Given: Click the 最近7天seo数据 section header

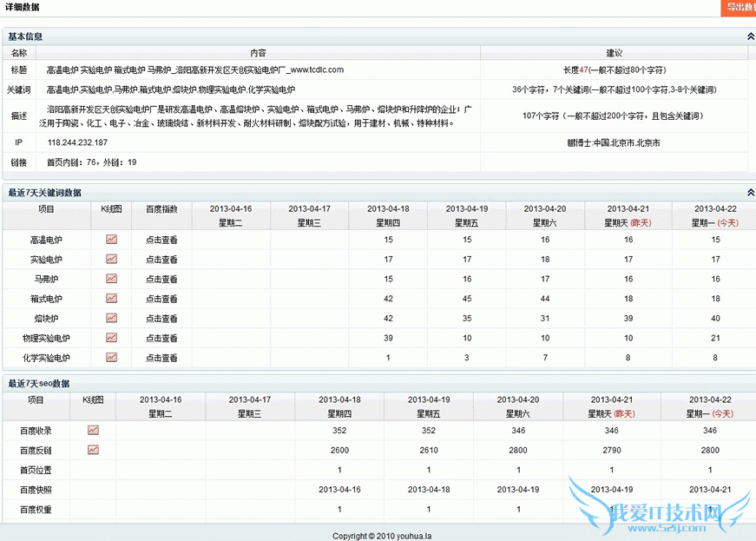Looking at the screenshot, I should tap(38, 384).
